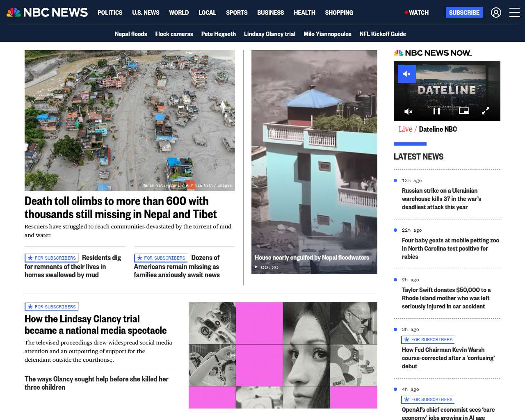
Task: Unmute using the blue speaker button
Action: coord(407,74)
